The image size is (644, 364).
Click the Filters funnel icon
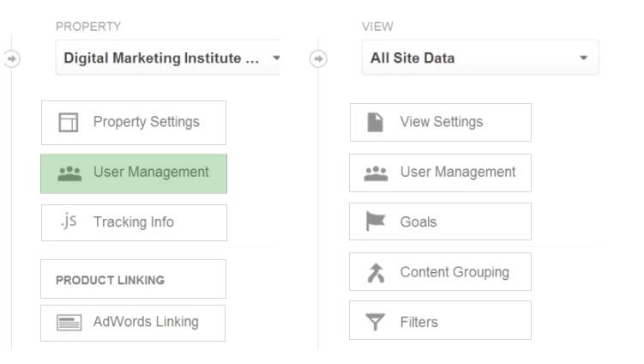tap(375, 322)
